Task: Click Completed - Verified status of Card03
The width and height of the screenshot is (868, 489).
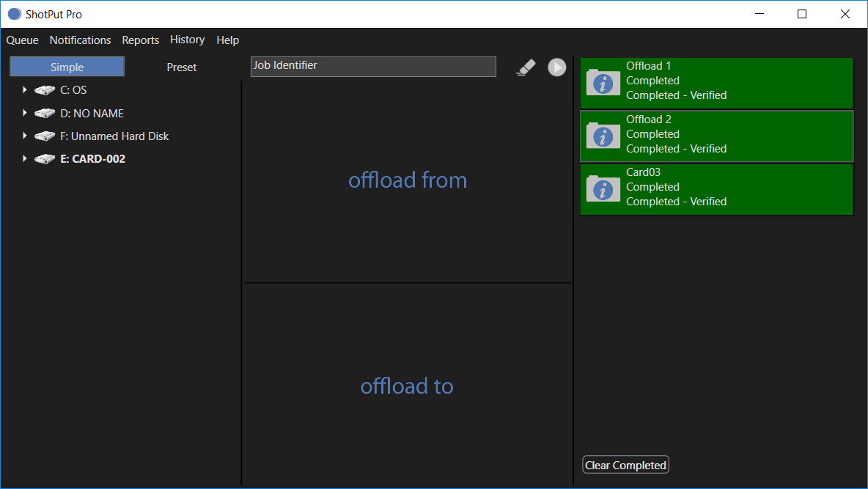Action: coord(677,202)
